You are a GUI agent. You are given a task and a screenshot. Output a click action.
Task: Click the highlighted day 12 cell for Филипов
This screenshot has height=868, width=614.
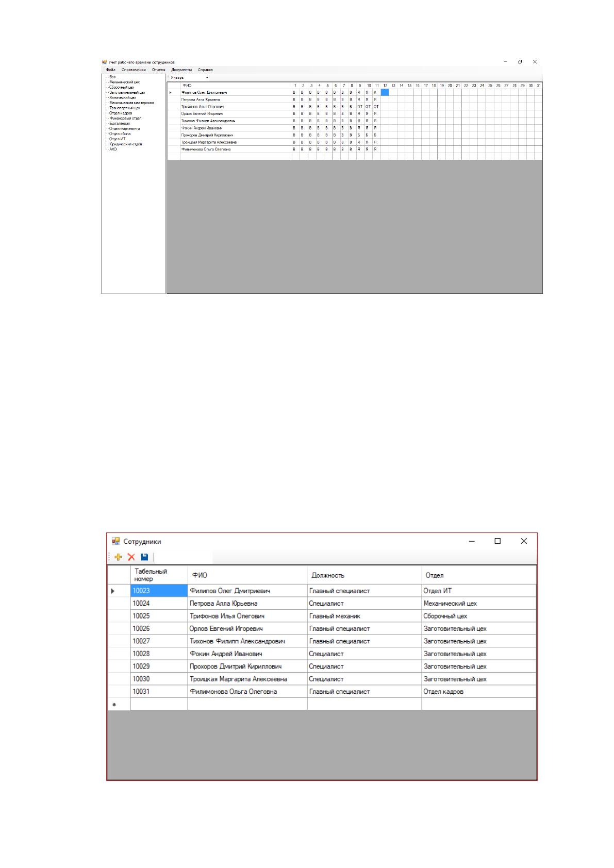pyautogui.click(x=385, y=92)
